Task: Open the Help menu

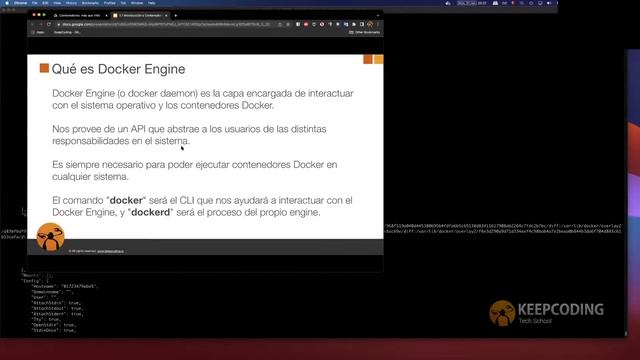Action: pyautogui.click(x=151, y=3)
